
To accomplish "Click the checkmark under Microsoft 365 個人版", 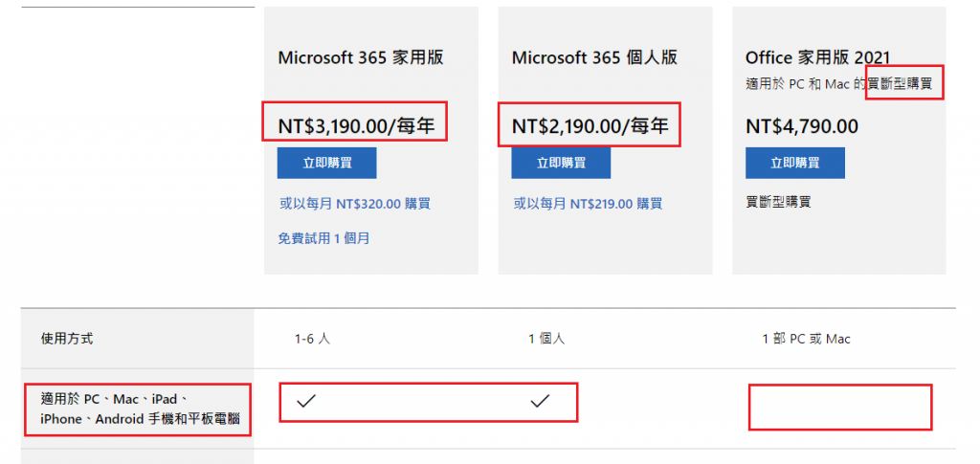I will tap(540, 401).
